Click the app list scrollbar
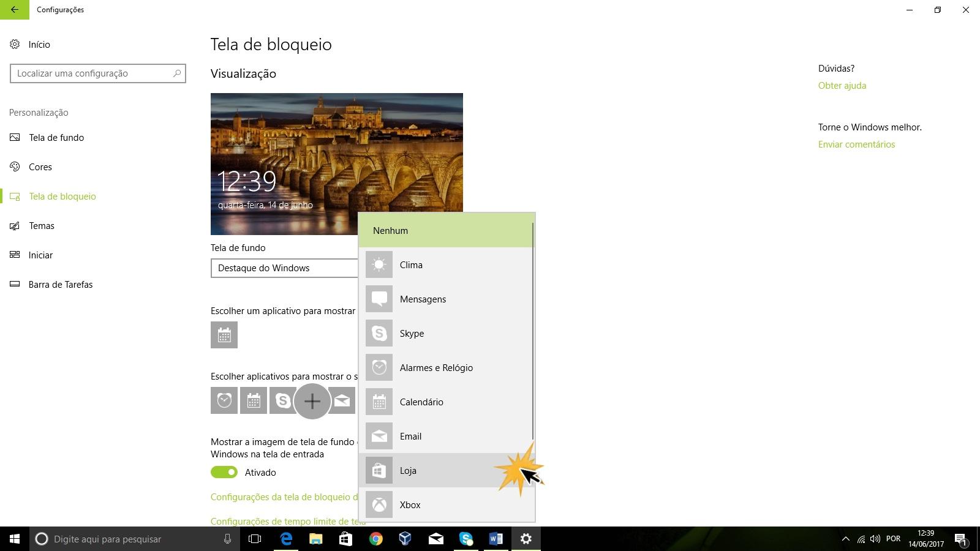This screenshot has height=551, width=980. (x=533, y=331)
